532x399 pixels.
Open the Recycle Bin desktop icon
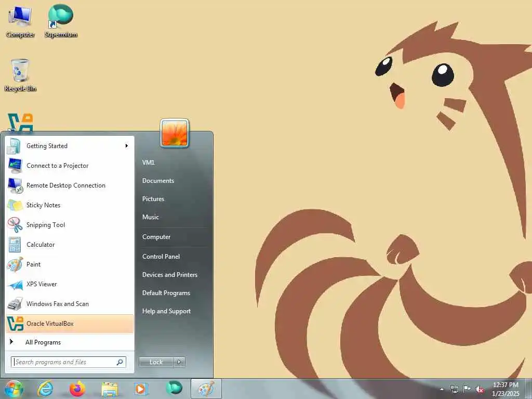coord(20,75)
